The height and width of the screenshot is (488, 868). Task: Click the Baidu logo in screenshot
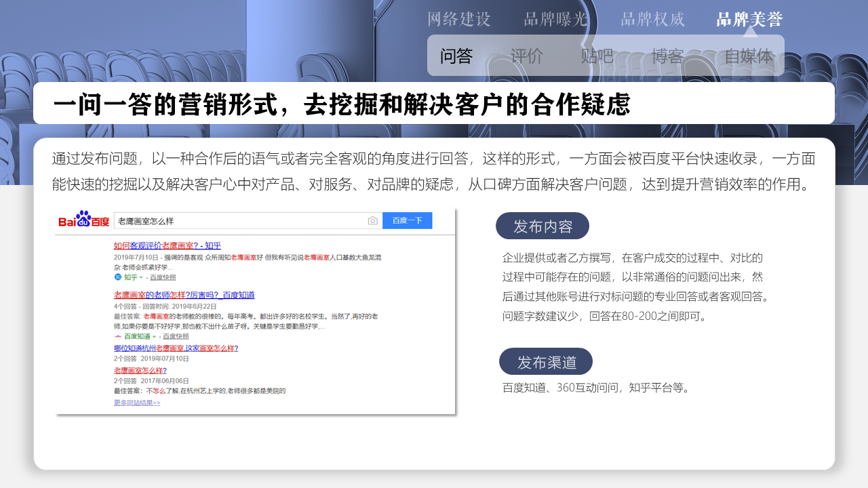[83, 220]
